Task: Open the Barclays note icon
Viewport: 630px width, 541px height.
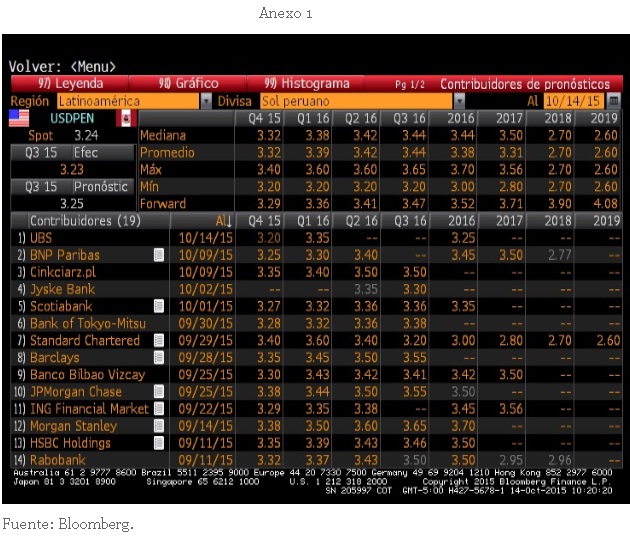Action: [x=158, y=357]
